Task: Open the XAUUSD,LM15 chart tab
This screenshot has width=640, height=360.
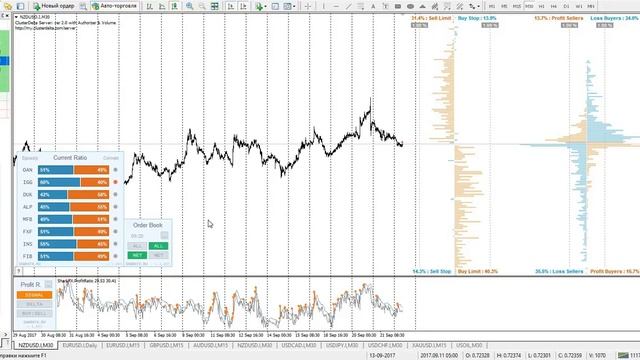Action: click(x=429, y=345)
